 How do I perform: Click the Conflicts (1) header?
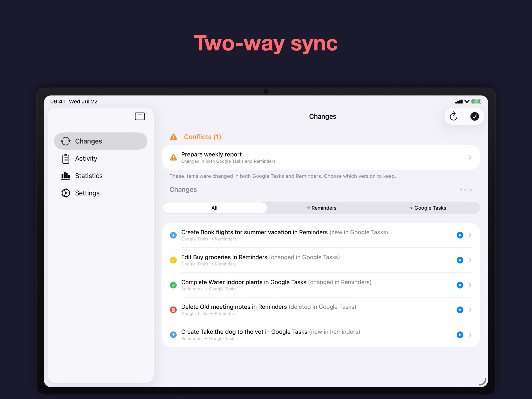tap(202, 137)
